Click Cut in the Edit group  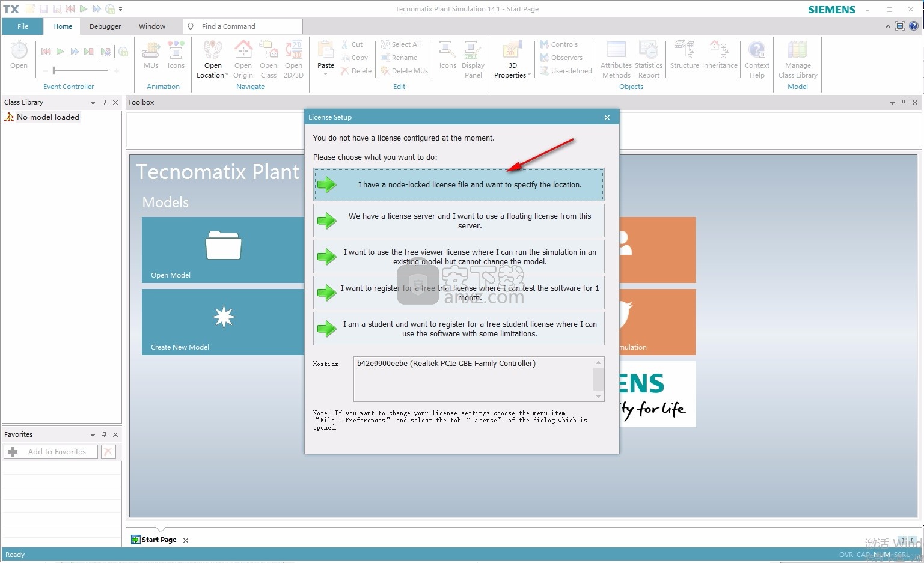(x=352, y=44)
